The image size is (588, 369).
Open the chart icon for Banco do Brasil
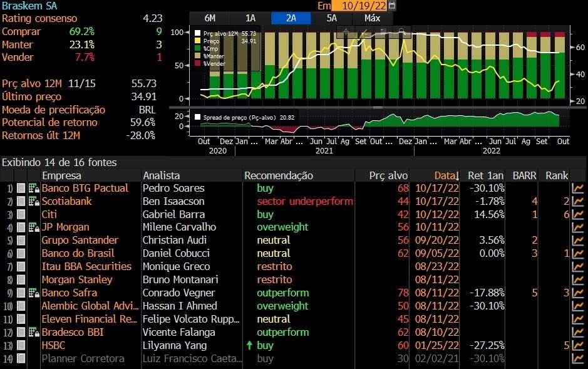[x=578, y=254]
